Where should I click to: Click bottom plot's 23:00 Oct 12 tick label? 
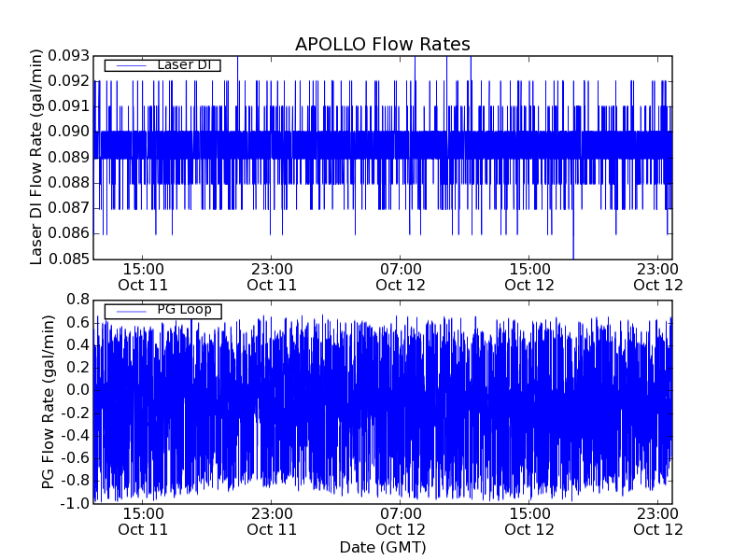658,521
